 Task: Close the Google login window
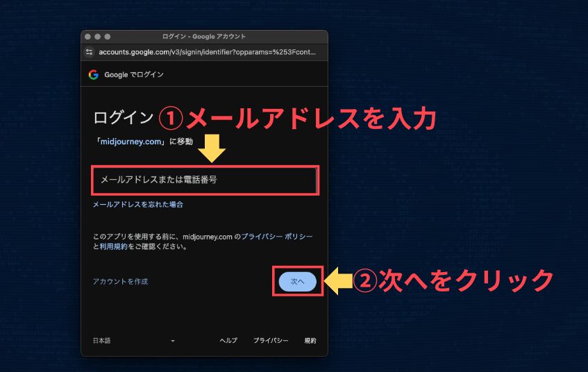point(87,36)
